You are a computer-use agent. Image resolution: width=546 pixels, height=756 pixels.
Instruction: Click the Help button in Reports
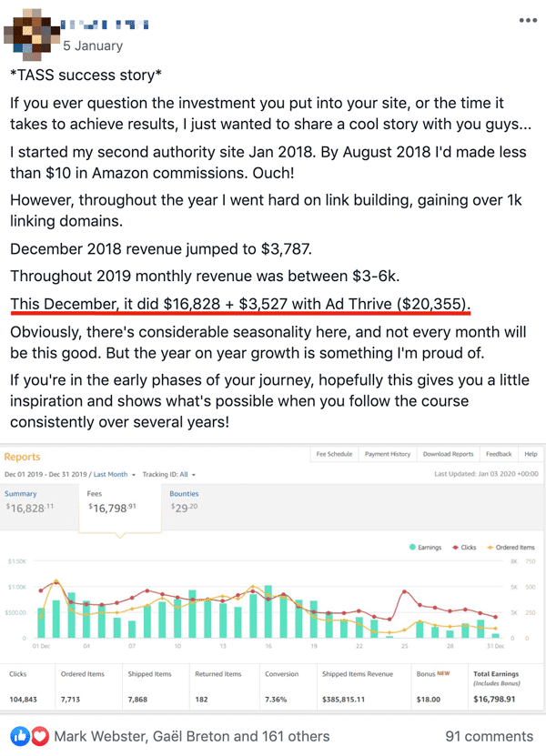531,454
